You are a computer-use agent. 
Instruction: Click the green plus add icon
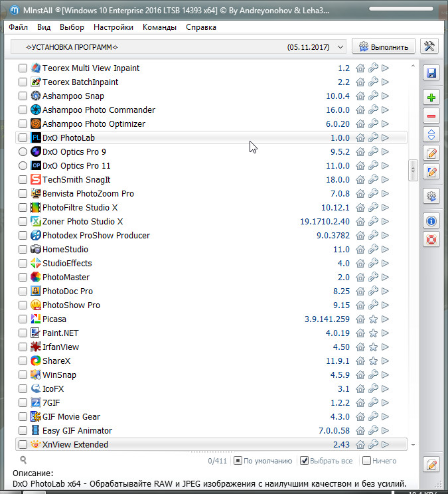tap(431, 98)
